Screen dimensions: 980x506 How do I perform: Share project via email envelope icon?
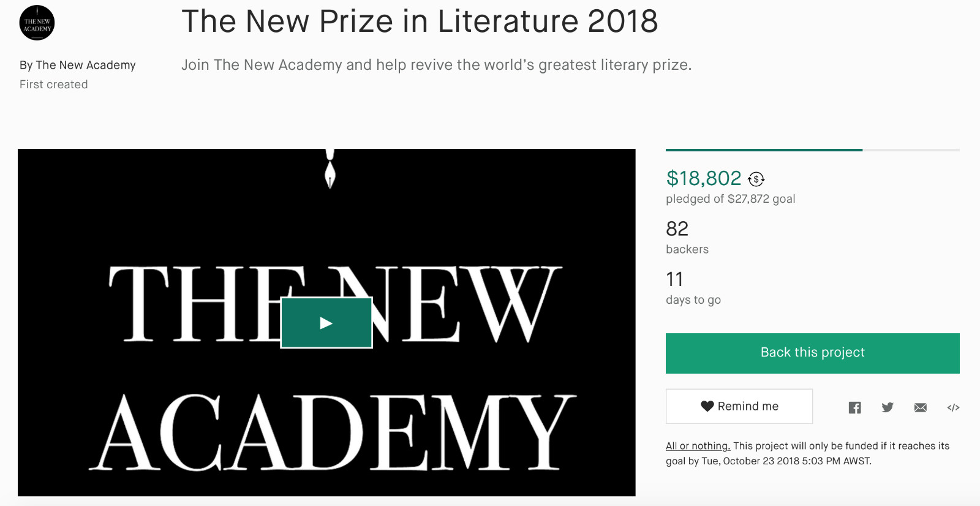pos(920,407)
